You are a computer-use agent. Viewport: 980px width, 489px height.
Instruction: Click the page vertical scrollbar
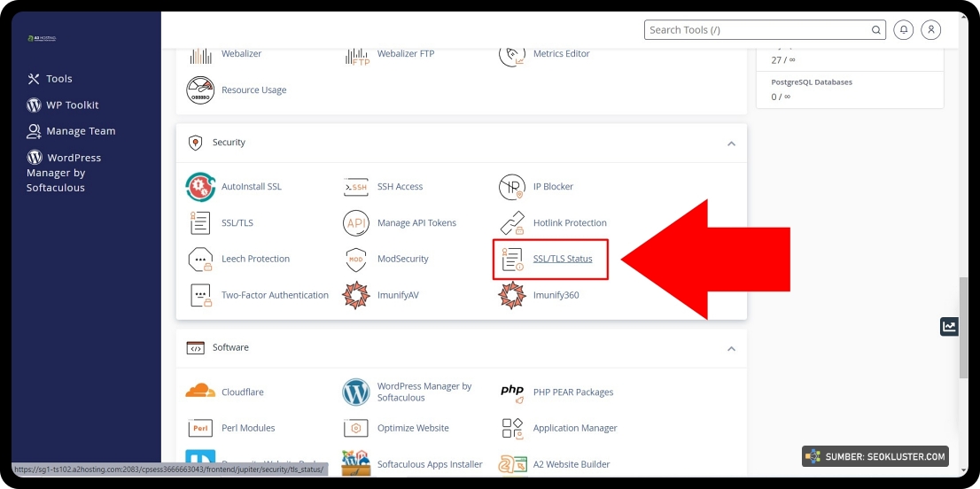point(964,328)
